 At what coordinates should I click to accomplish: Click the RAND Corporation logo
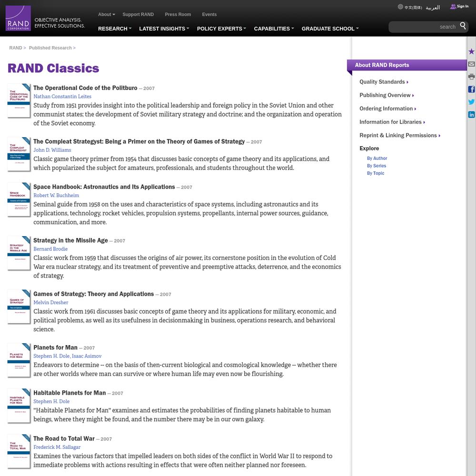(x=18, y=18)
